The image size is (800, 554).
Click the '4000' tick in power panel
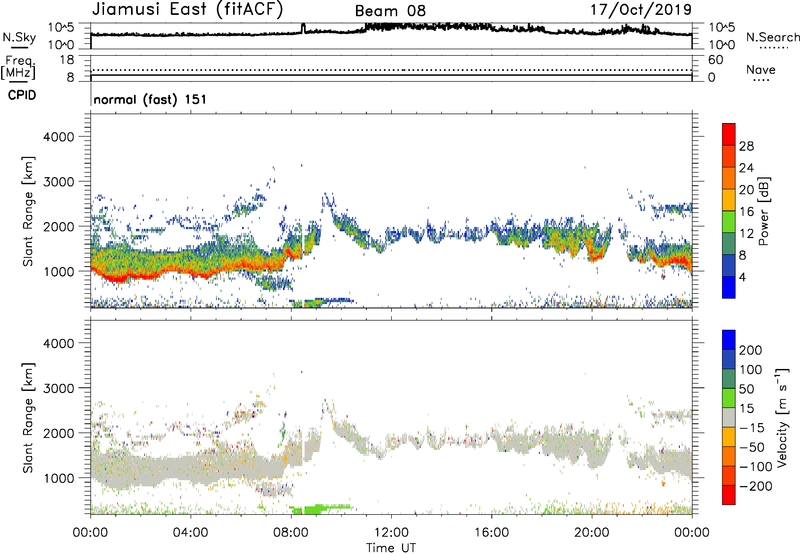59,137
